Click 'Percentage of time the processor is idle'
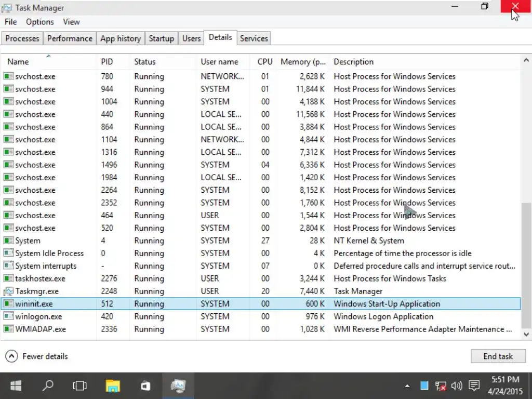Viewport: 532px width, 399px height. click(x=403, y=253)
